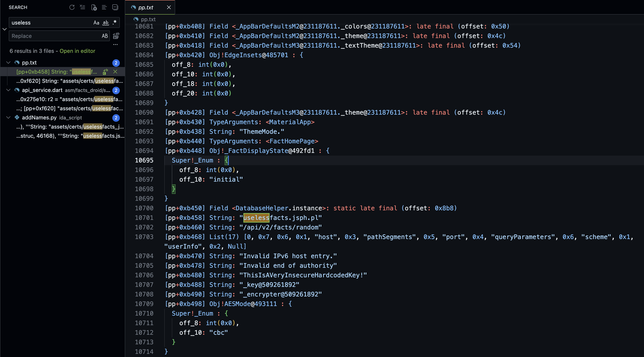Open new search editor icon
Viewport: 644px width, 357px height.
click(x=94, y=7)
